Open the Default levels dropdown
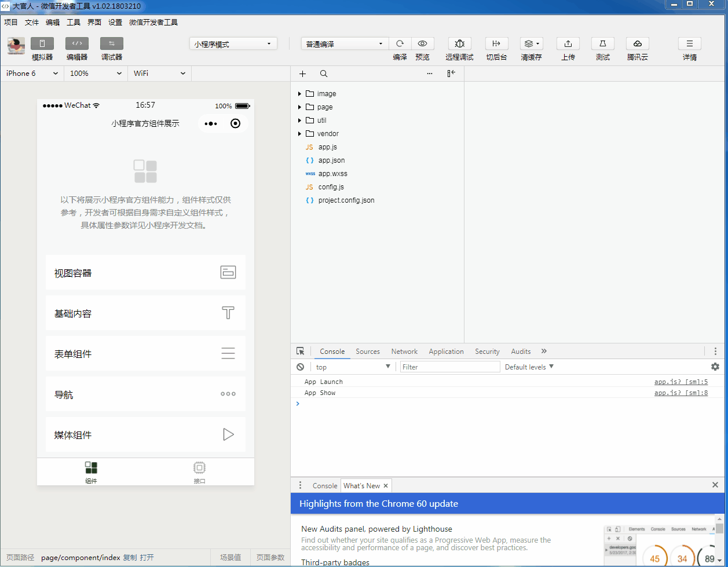 point(529,367)
